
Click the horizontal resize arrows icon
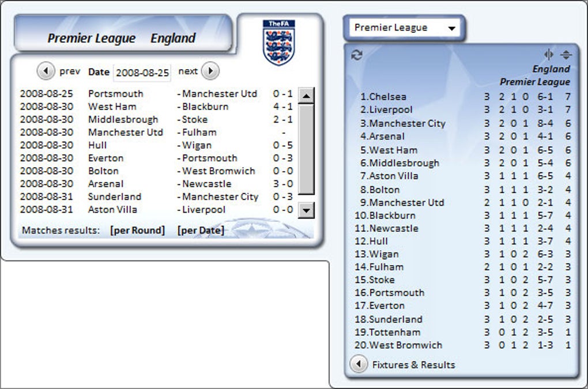[548, 55]
